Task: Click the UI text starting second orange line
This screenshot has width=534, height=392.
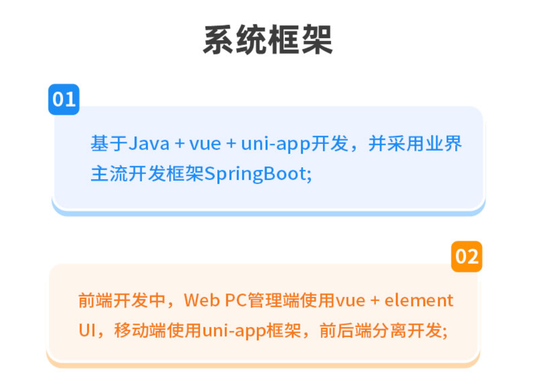Action: click(87, 331)
